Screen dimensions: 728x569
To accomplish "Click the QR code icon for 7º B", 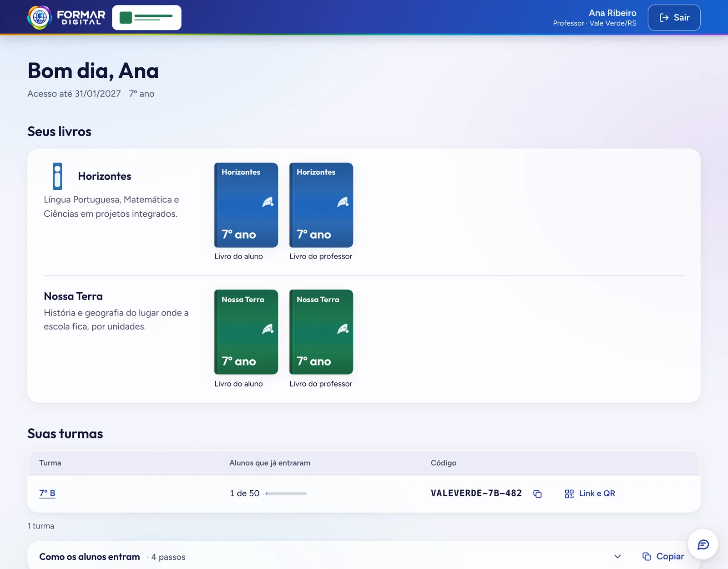I will pos(569,494).
